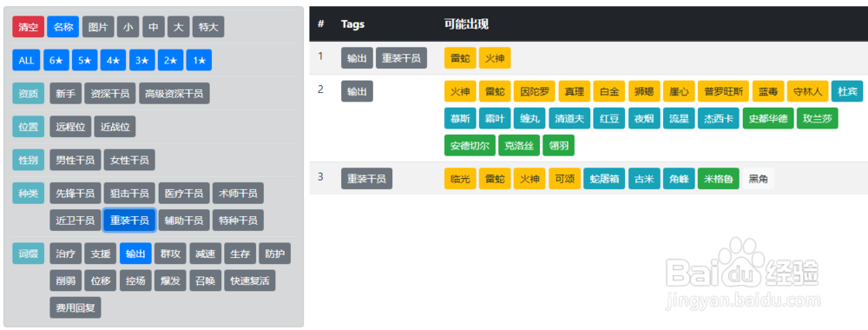
Task: Select the blue 蛇屠箱 operator badge
Action: coord(604,179)
